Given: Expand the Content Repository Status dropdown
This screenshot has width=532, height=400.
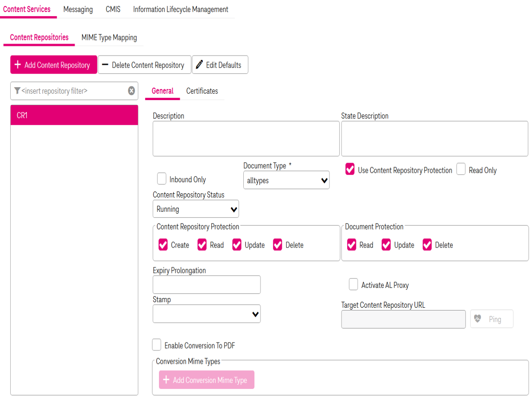Looking at the screenshot, I should [x=196, y=209].
